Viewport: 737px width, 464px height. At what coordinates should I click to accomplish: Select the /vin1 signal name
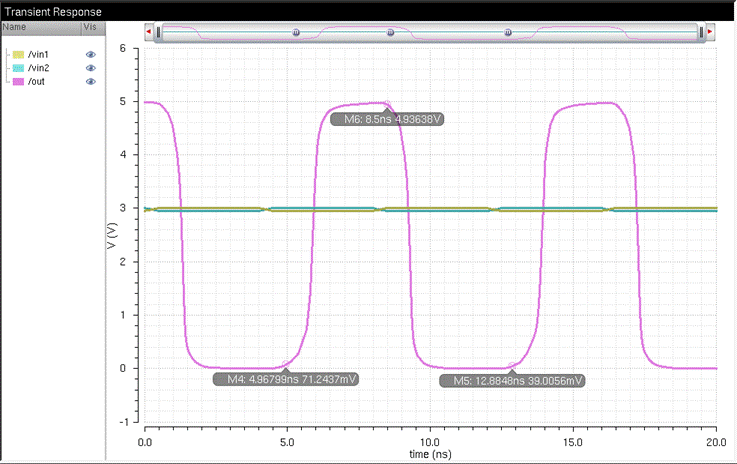pos(38,55)
